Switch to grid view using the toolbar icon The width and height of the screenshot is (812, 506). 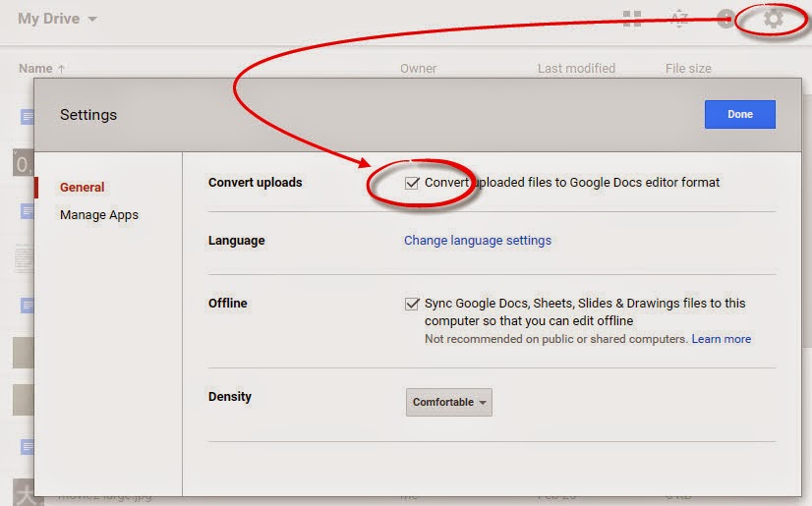[632, 19]
